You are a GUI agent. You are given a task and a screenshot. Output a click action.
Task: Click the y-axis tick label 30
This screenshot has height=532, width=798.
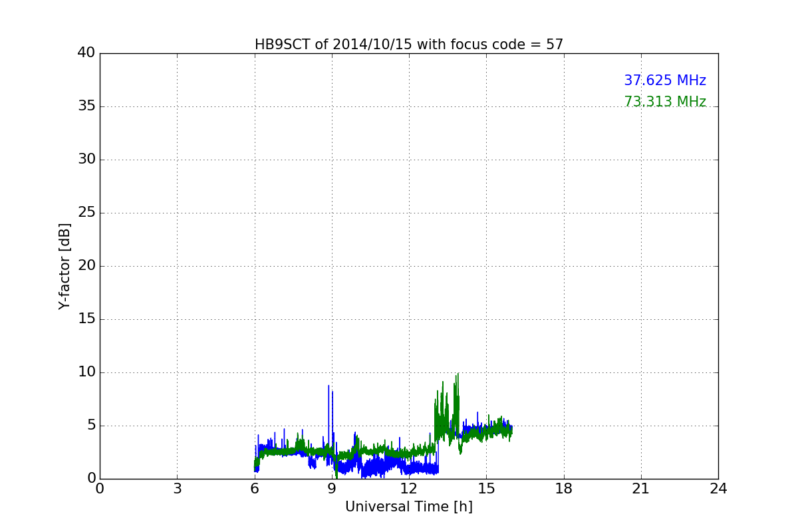[x=86, y=159]
